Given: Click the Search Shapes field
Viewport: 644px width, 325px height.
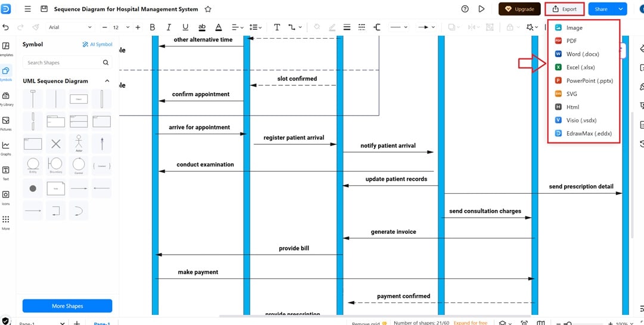Looking at the screenshot, I should (x=67, y=63).
